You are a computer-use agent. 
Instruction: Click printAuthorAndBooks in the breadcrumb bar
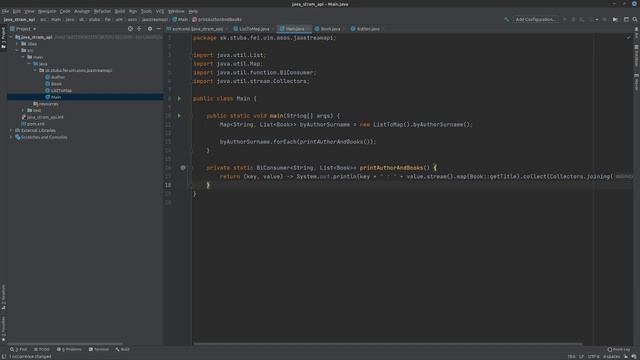[x=217, y=19]
